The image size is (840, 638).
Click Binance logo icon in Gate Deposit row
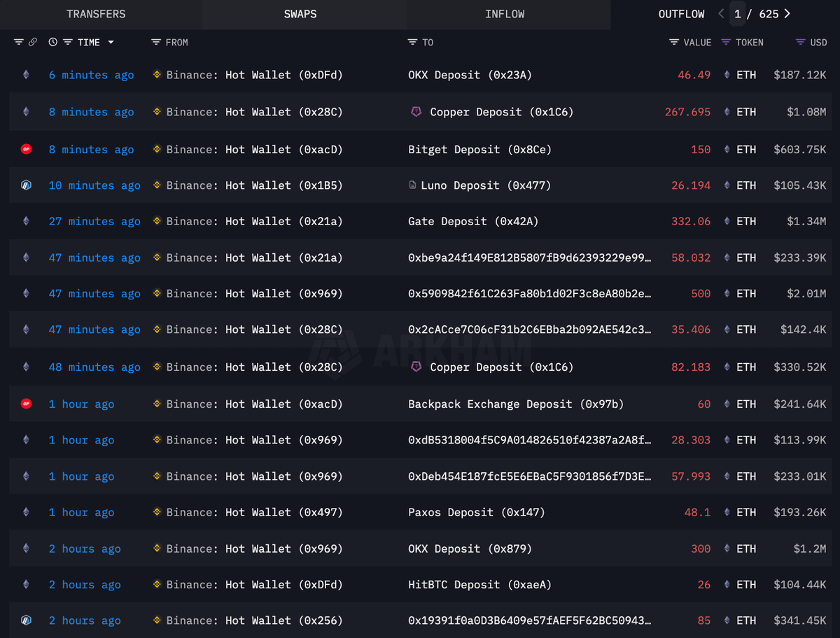pyautogui.click(x=157, y=221)
